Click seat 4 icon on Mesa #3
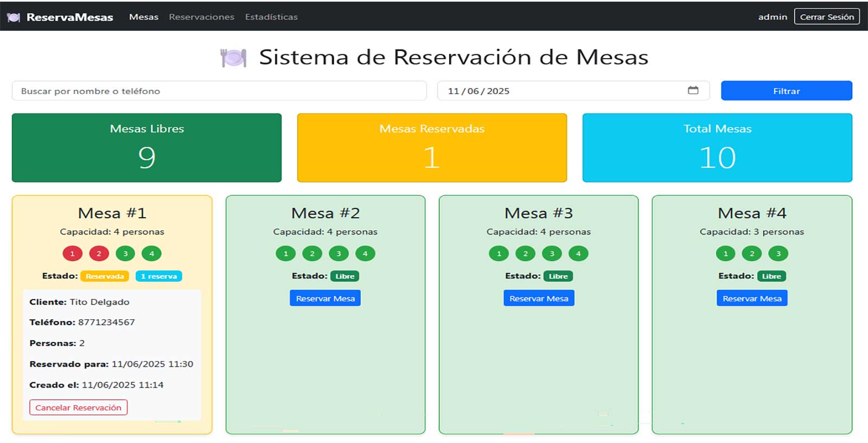Viewport: 868px width, 443px height. click(x=578, y=253)
